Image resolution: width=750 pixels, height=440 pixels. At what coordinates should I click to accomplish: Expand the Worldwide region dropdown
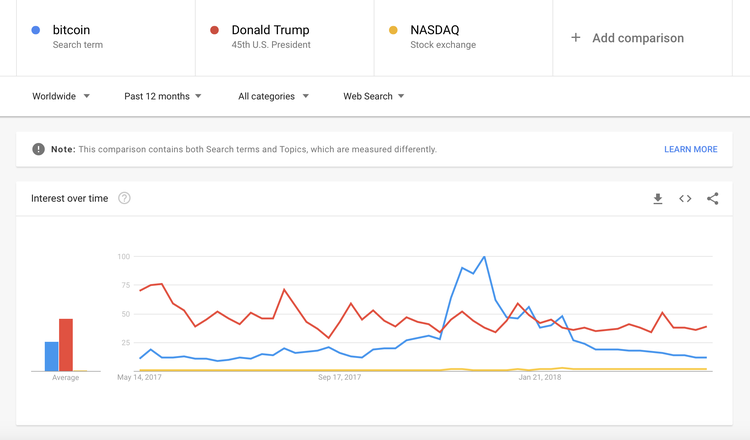click(61, 96)
